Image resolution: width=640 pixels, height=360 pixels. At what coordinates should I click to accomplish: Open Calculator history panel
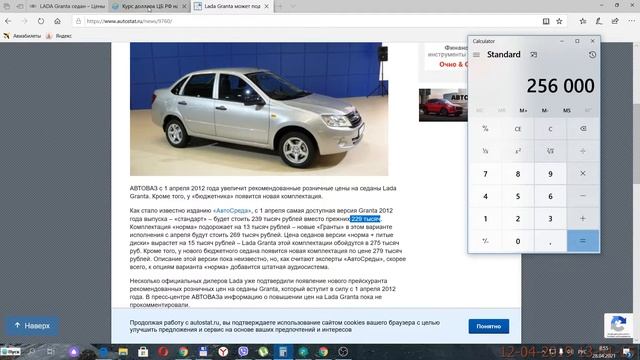point(592,55)
